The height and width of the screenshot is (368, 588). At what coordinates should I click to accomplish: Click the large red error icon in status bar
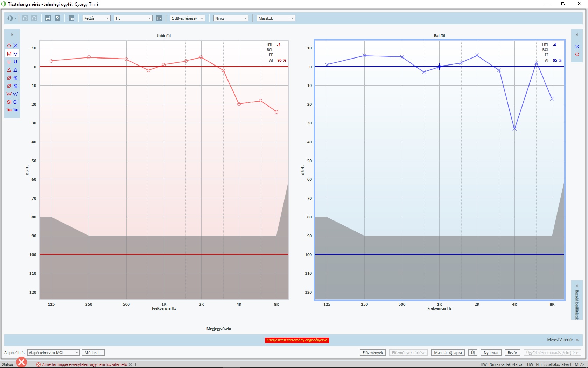point(22,362)
